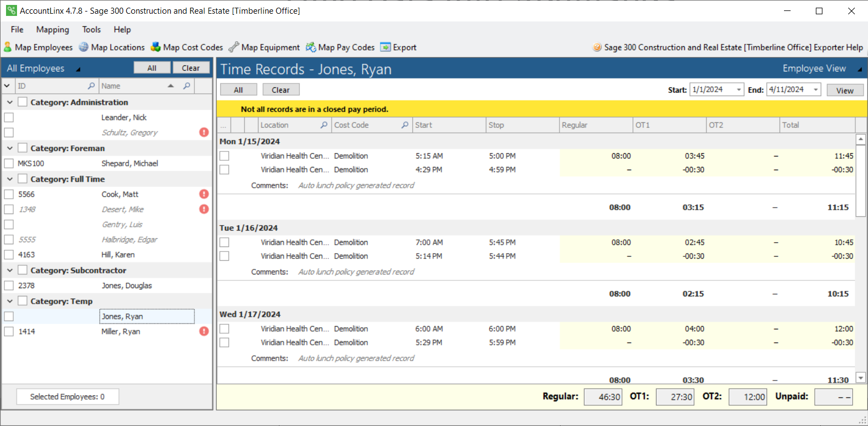Click time records scroll up arrow
Viewport: 868px width, 426px height.
click(861, 139)
